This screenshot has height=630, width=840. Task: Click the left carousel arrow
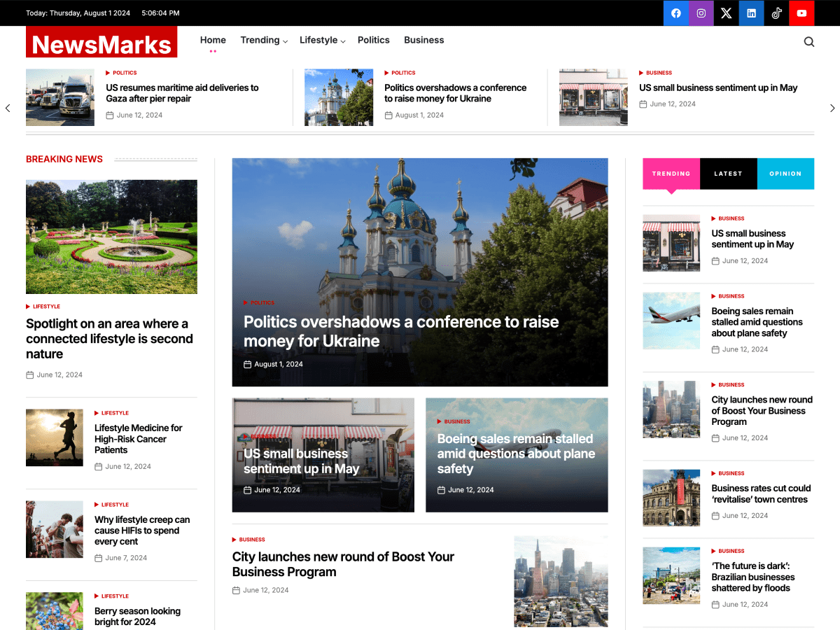(x=8, y=108)
